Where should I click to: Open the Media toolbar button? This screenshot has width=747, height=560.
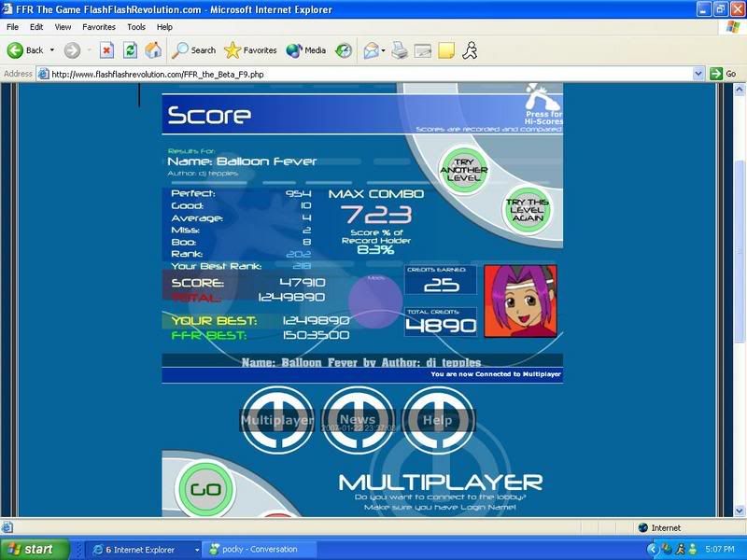coord(306,50)
